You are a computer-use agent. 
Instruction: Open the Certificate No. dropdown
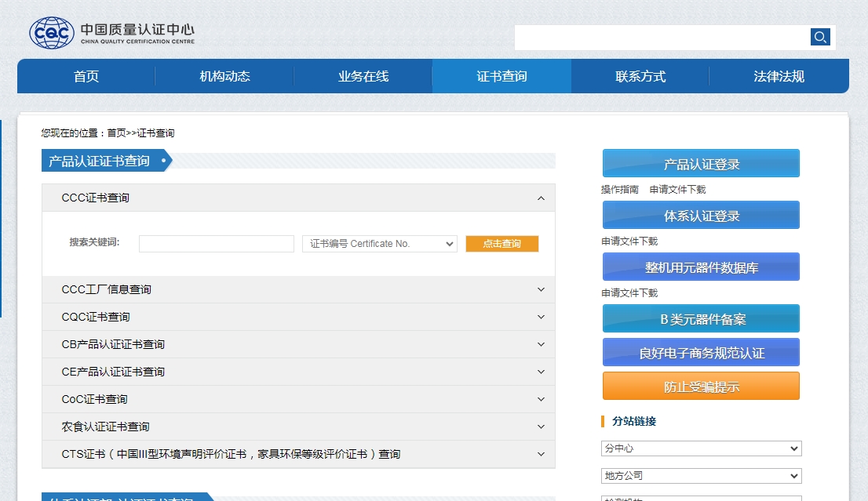click(x=379, y=243)
